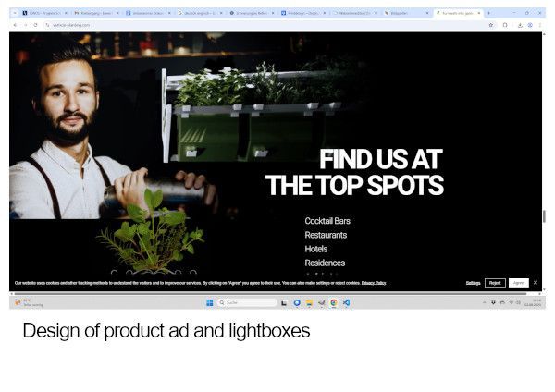
Task: Bookmark this page with the star icon
Action: (x=491, y=25)
